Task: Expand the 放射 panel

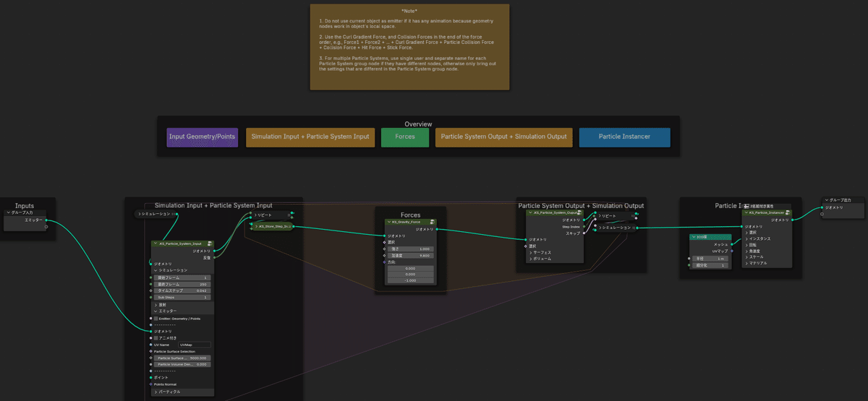Action: point(156,305)
